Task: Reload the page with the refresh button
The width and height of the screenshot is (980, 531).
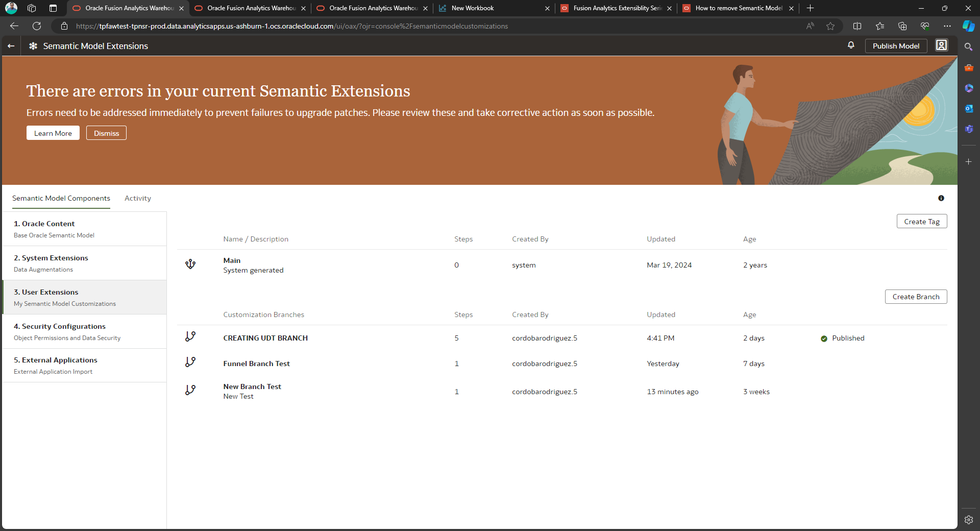Action: [37, 26]
